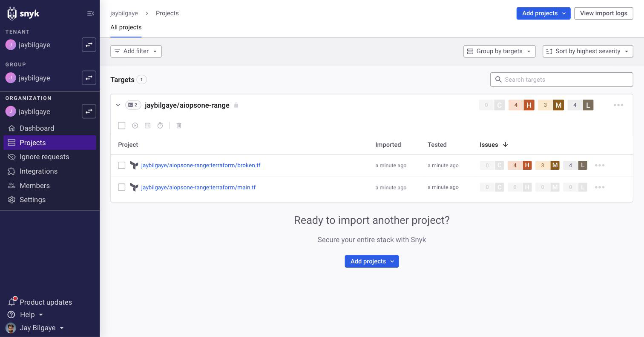
Task: Click Medium severity count on broken.tf
Action: point(547,165)
